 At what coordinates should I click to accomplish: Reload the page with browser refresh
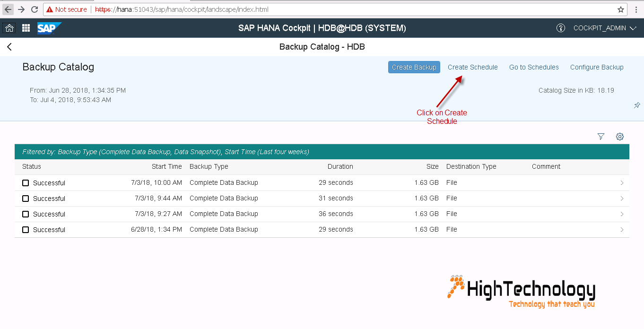[x=35, y=9]
